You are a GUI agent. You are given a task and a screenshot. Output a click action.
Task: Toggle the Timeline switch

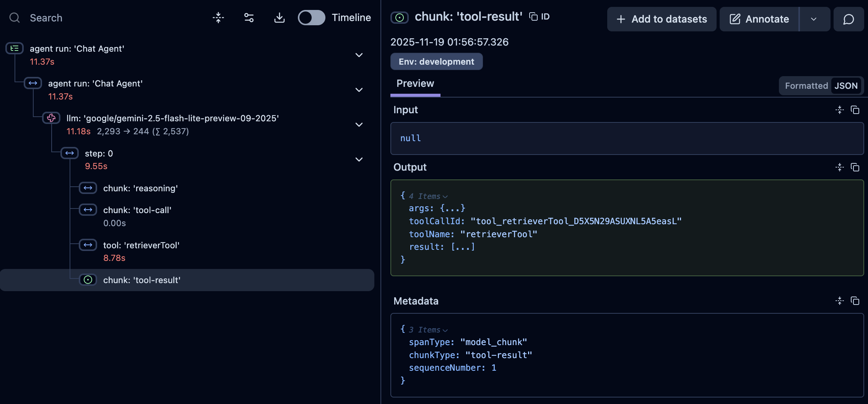pyautogui.click(x=311, y=18)
